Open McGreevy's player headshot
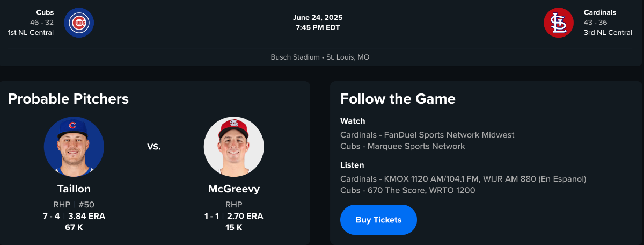 234,147
